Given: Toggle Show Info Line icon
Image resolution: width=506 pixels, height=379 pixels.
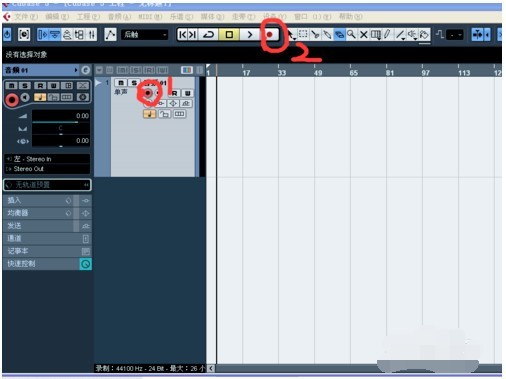Looking at the screenshot, I should click(55, 34).
